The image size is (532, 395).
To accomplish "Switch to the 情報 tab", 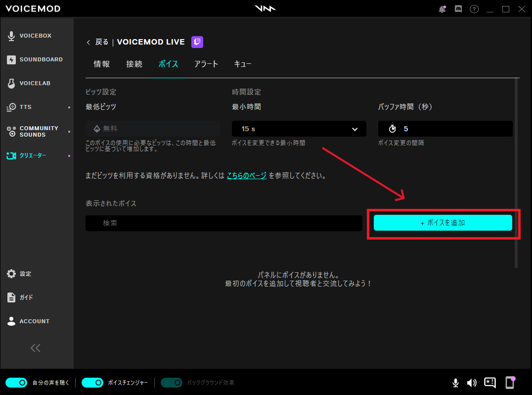I will pyautogui.click(x=101, y=64).
